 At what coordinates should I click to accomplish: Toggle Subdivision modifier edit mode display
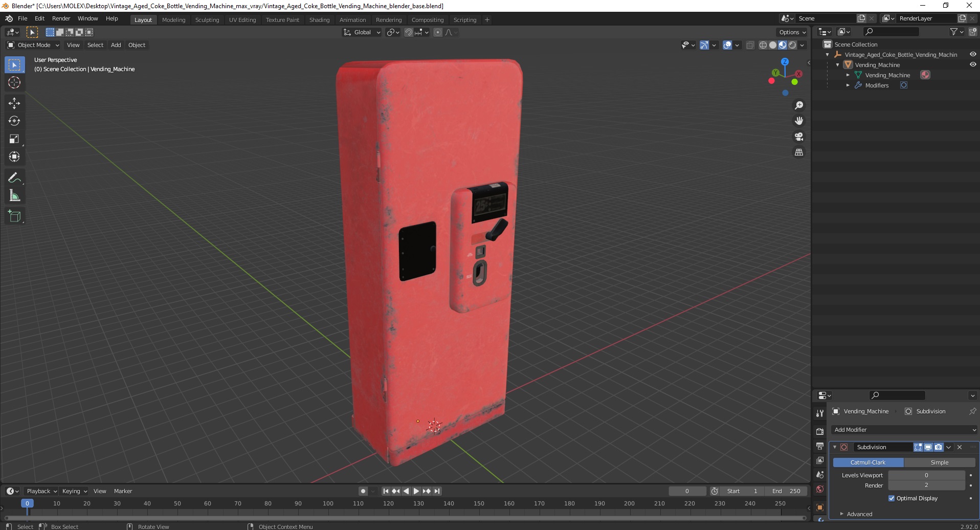tap(918, 447)
